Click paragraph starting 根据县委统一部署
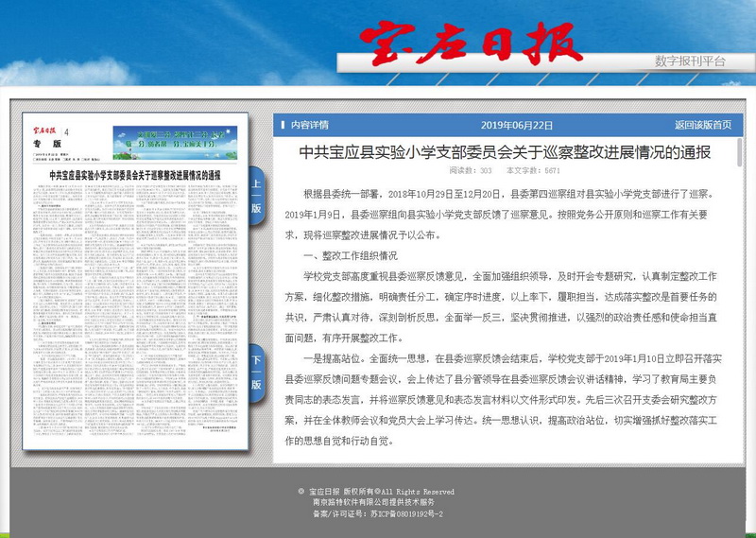Viewport: 756px width, 538px height. point(499,215)
